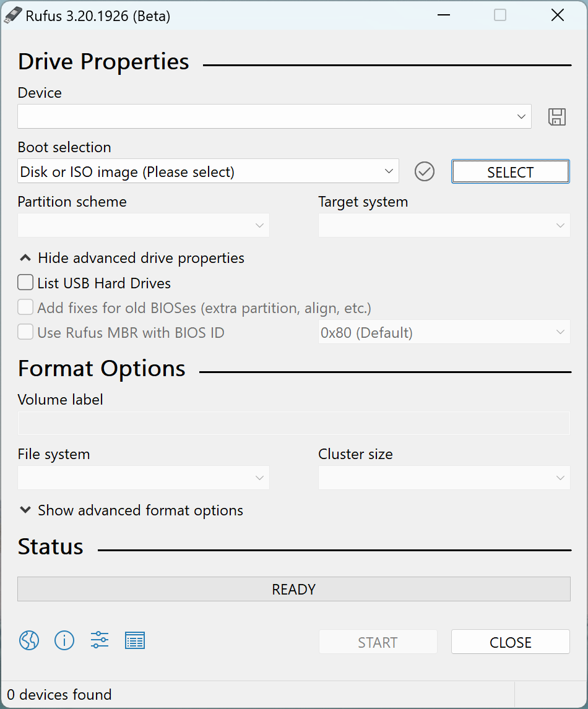Open the language selection globe icon
588x709 pixels.
[x=28, y=640]
